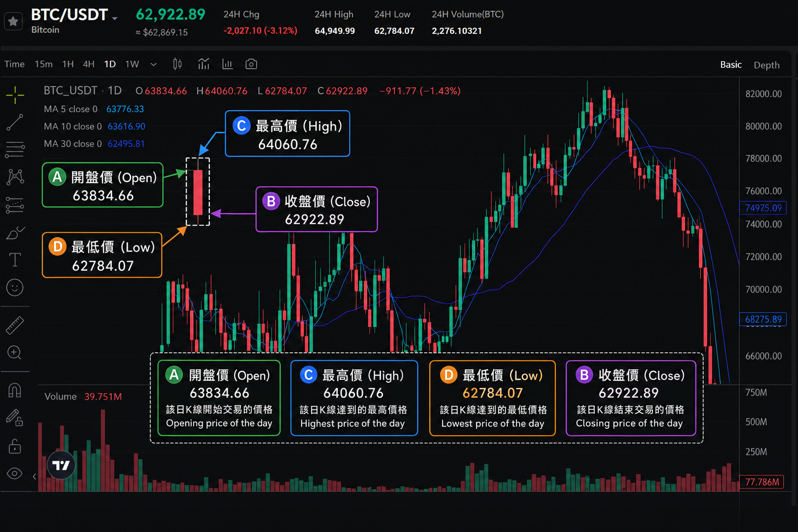798x532 pixels.
Task: Click the BTC_USDT · 1D chart title
Action: [x=83, y=90]
